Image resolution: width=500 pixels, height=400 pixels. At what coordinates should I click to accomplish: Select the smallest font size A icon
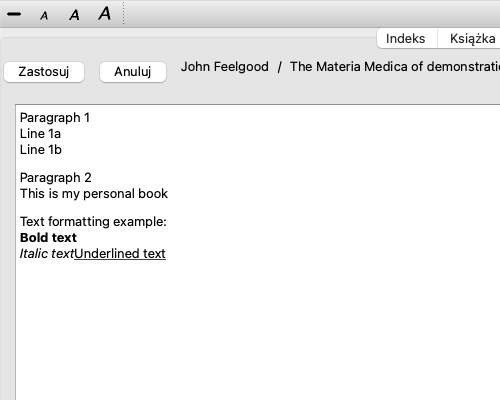click(x=44, y=16)
